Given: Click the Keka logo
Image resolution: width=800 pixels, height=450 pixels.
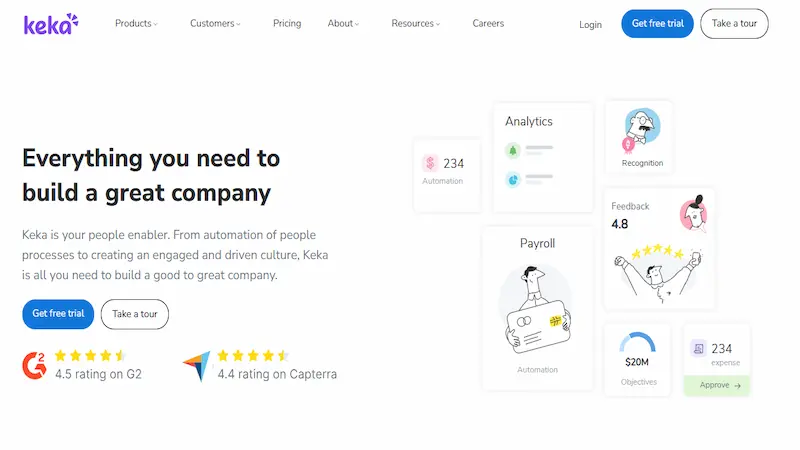Looking at the screenshot, I should 50,24.
